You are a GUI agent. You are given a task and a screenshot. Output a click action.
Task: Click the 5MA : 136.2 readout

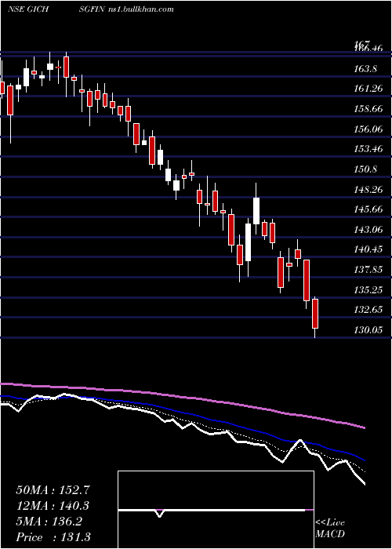pos(49,522)
